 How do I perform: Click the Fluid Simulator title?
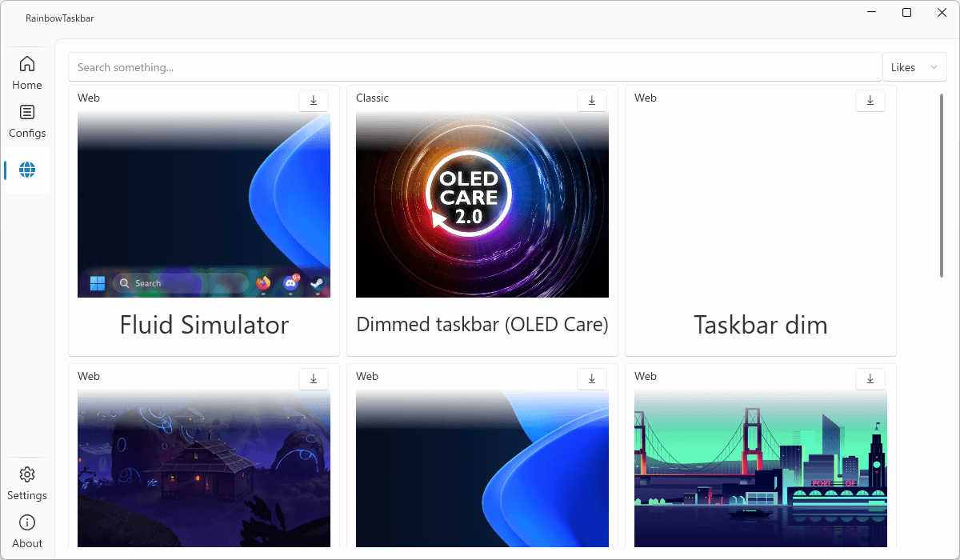204,325
